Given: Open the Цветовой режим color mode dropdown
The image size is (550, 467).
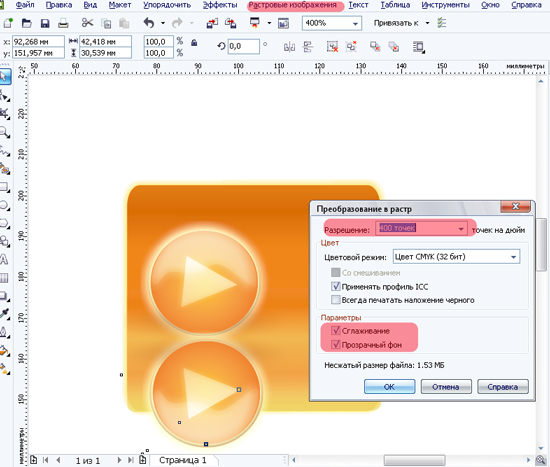Looking at the screenshot, I should pos(513,257).
